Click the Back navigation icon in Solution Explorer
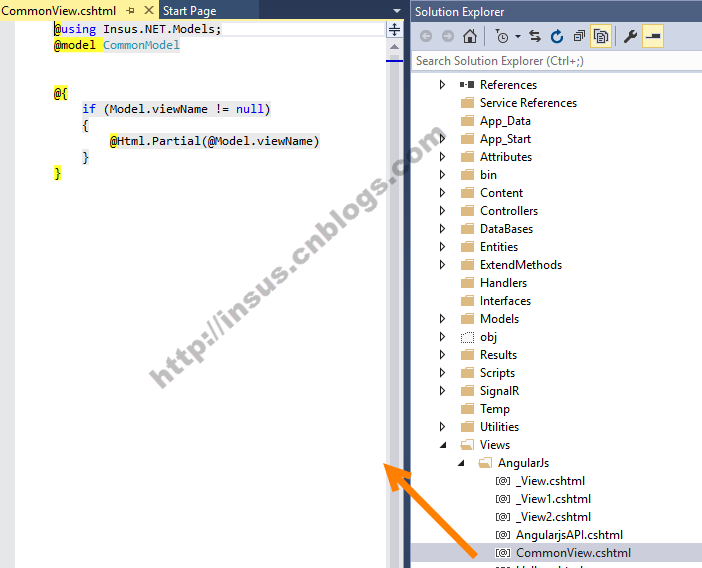 [x=426, y=36]
